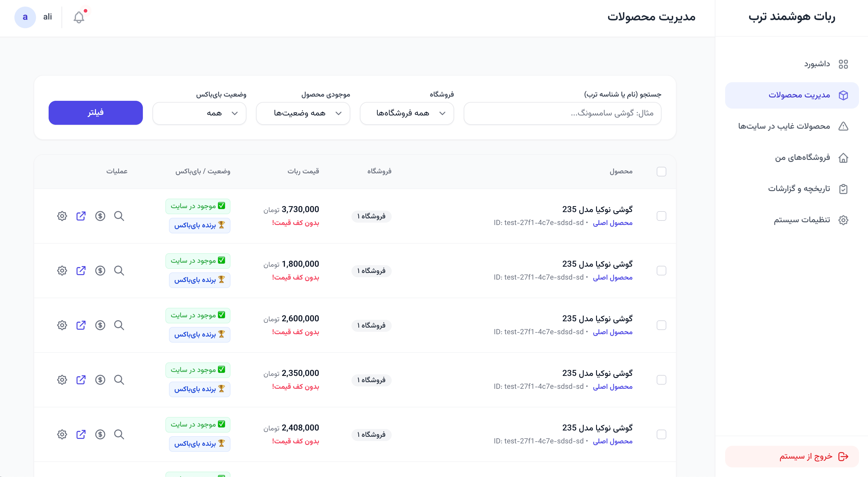This screenshot has width=868, height=477.
Task: Click محصول اصلی link in the 3,730,000 row
Action: coord(613,223)
